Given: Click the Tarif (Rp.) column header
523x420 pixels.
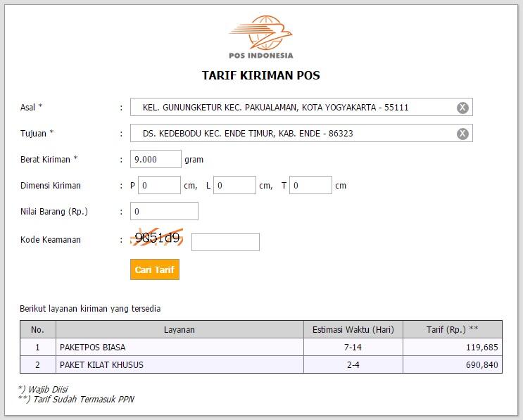Looking at the screenshot, I should tap(453, 330).
